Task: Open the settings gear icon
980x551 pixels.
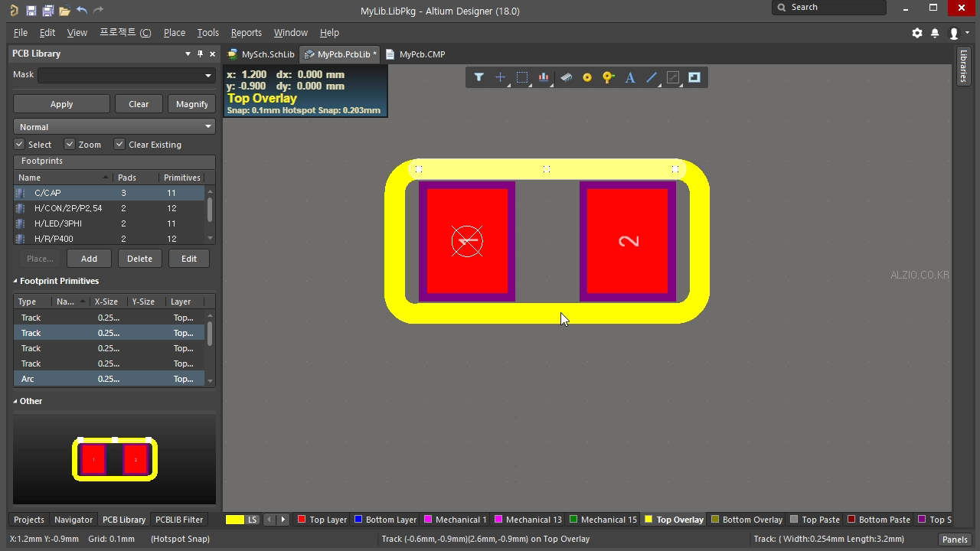Action: [x=917, y=33]
